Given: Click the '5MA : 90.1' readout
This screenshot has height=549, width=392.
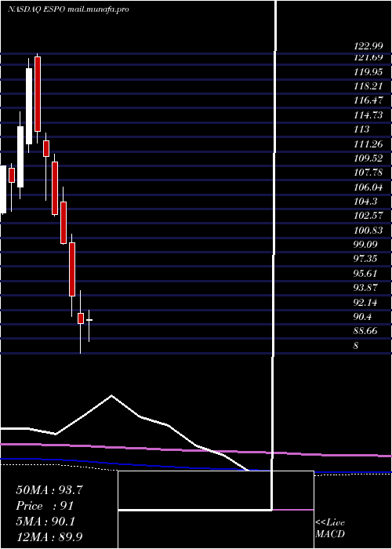Looking at the screenshot, I should point(45,522).
